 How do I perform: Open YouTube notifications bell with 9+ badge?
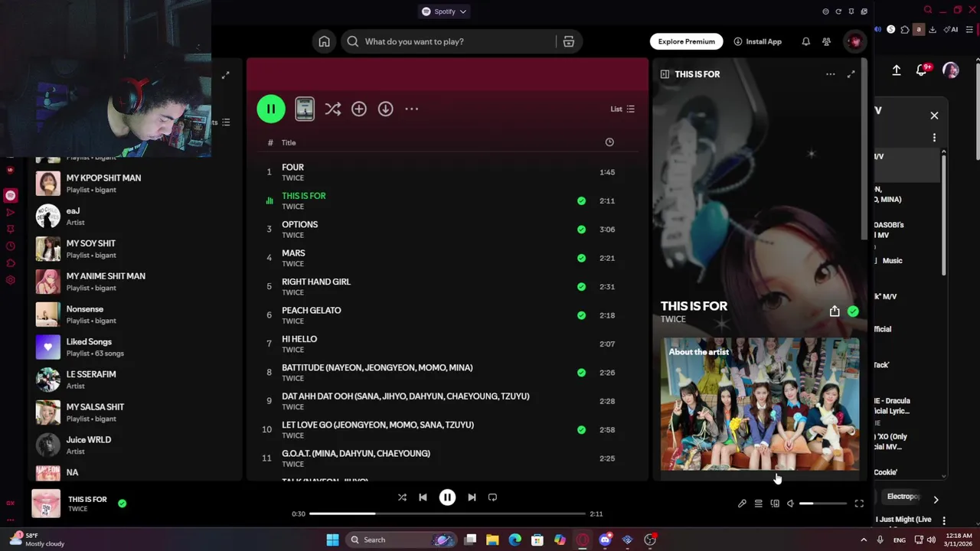tap(923, 70)
